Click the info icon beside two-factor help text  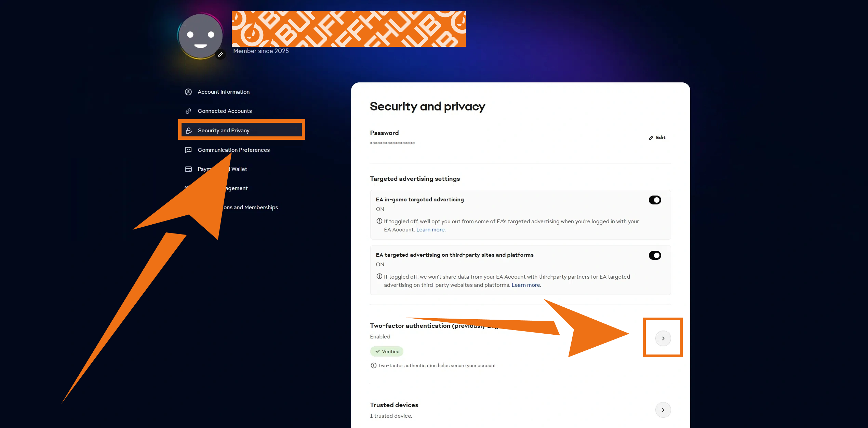(x=374, y=365)
